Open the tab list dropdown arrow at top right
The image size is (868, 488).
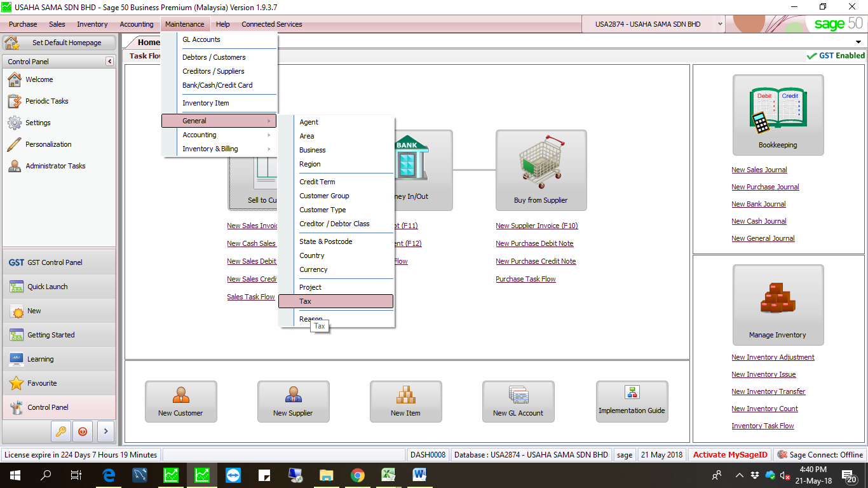pos(858,42)
